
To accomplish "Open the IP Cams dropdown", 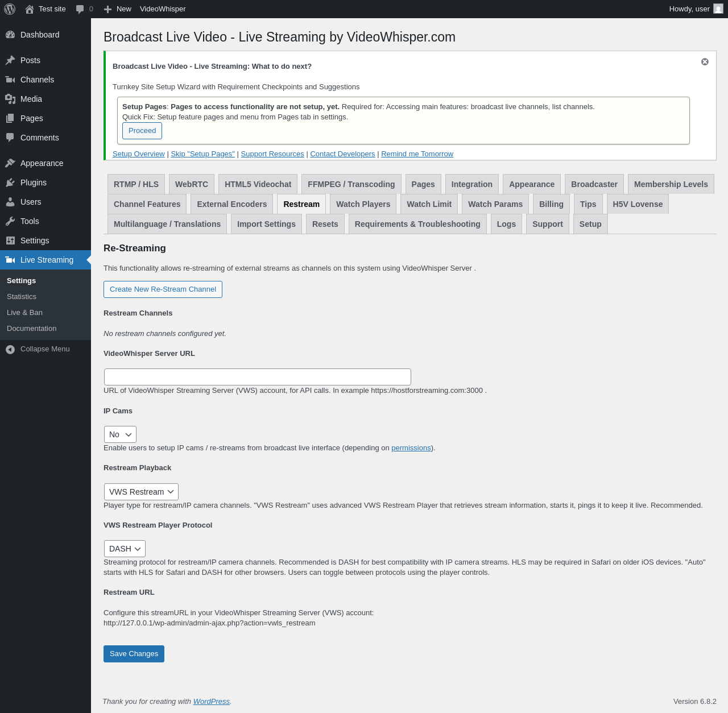I will click(120, 434).
